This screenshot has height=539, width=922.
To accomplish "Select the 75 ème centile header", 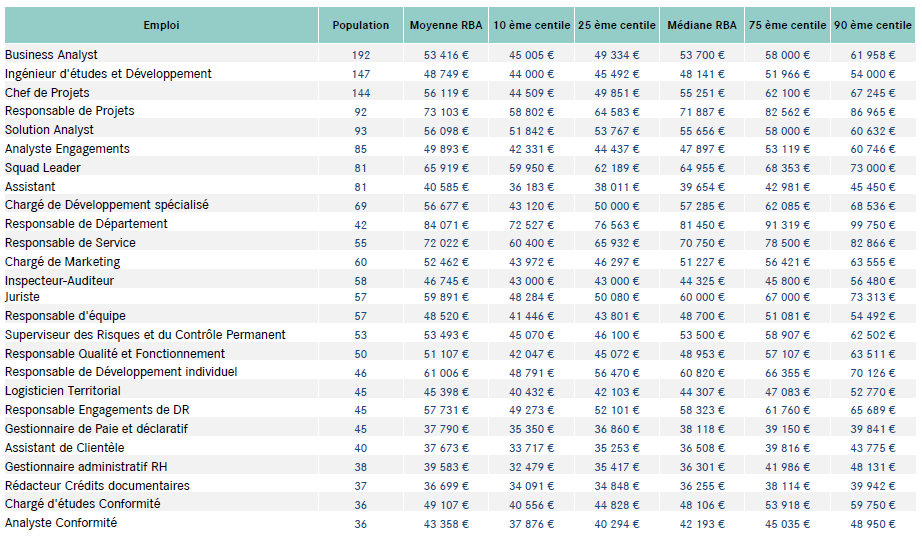I will (787, 25).
